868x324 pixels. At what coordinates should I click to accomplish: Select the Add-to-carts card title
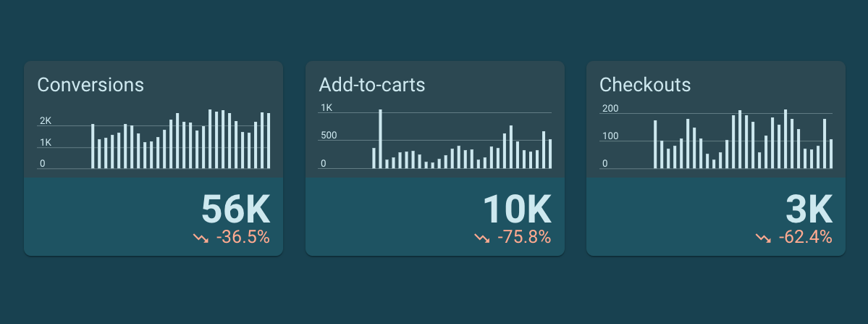[x=372, y=86]
